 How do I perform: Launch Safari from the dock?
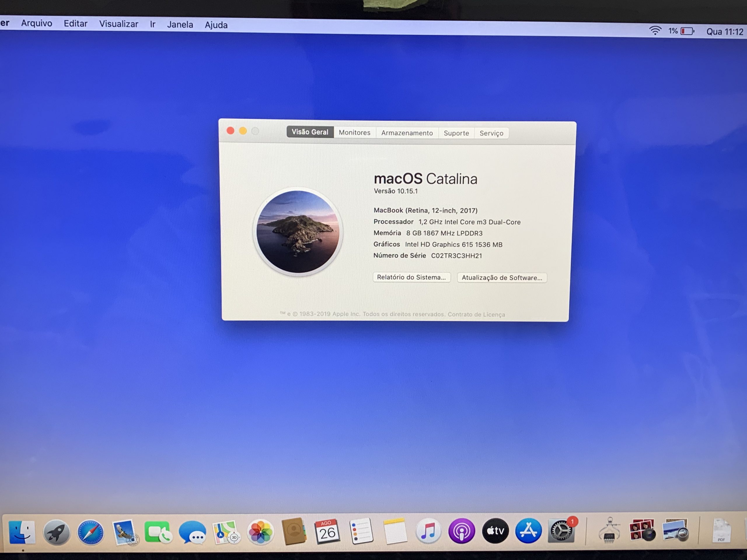(90, 532)
